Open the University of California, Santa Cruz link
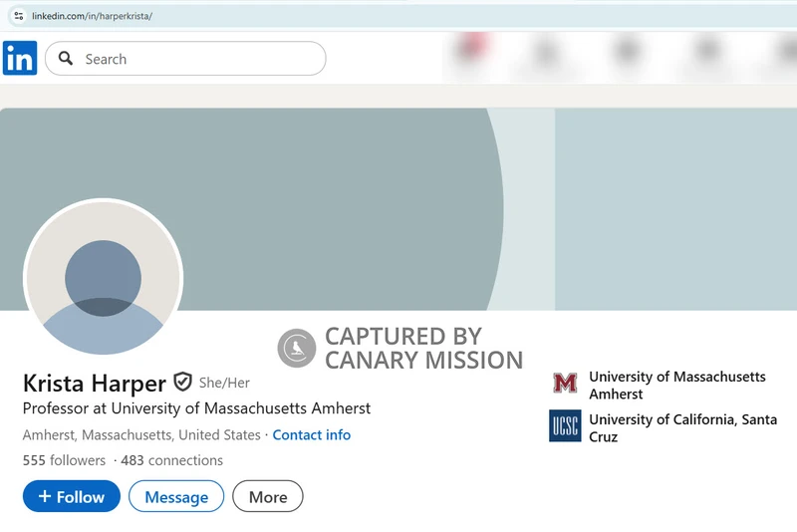Screen dimensions: 797x532 click(682, 427)
